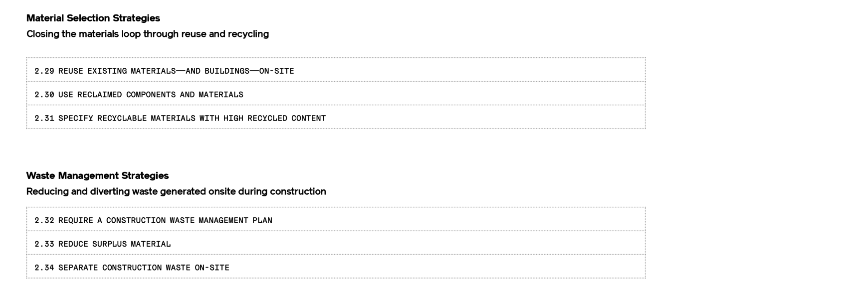Open 'Require a Construction Waste Management Plan'

(336, 219)
